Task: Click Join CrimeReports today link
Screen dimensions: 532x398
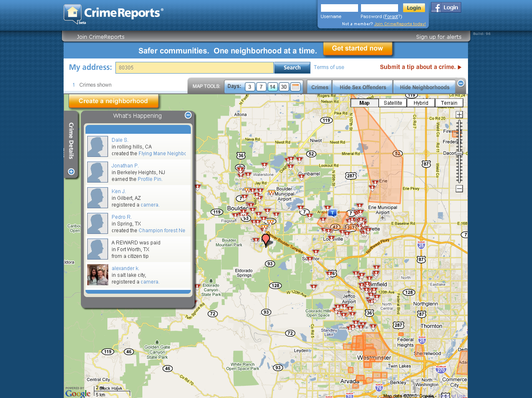Action: click(400, 24)
